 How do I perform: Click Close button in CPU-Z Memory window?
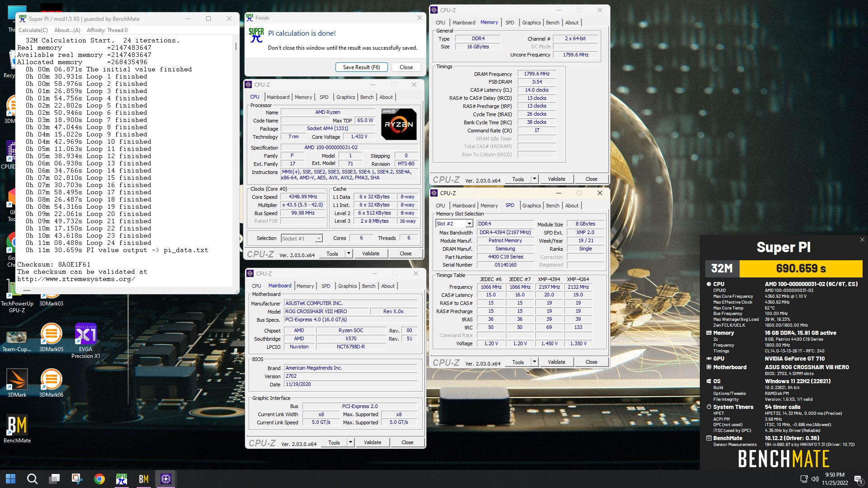tap(591, 179)
